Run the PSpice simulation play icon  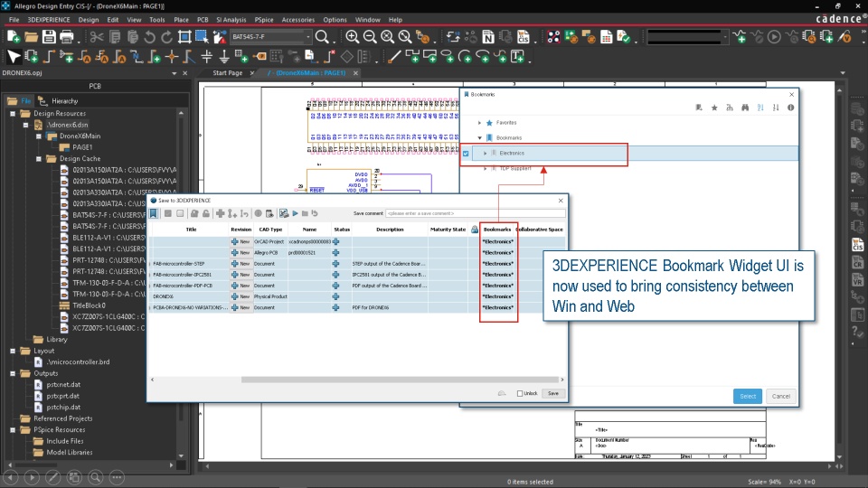coord(774,37)
